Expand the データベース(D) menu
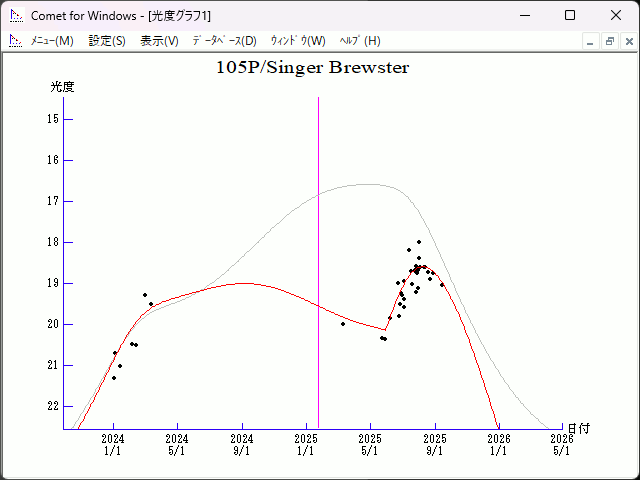The height and width of the screenshot is (480, 640). coord(224,41)
